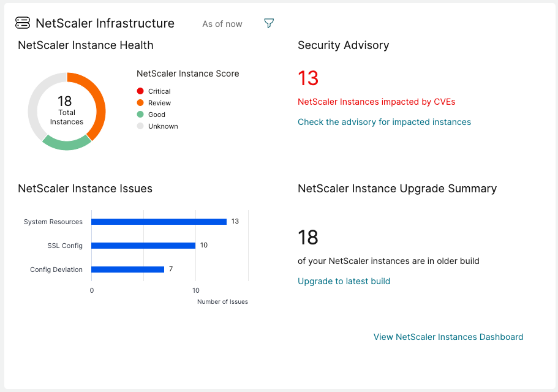Click the 'SSL Config' axis label

(65, 246)
